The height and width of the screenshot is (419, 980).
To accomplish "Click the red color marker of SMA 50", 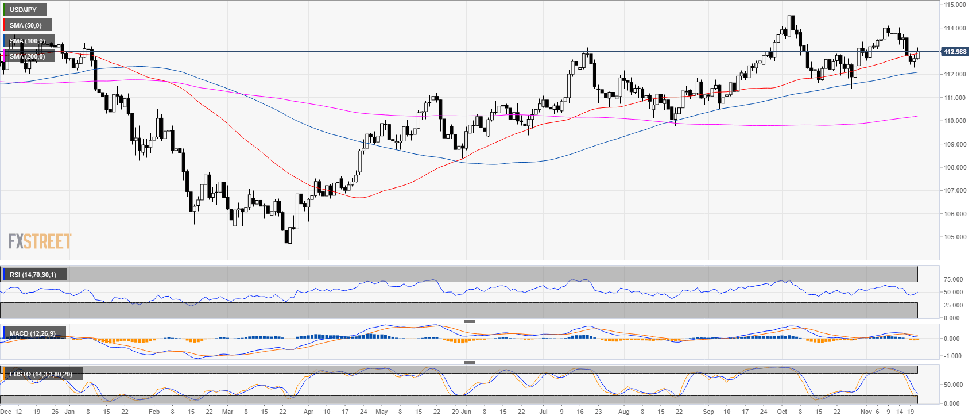I will point(3,25).
